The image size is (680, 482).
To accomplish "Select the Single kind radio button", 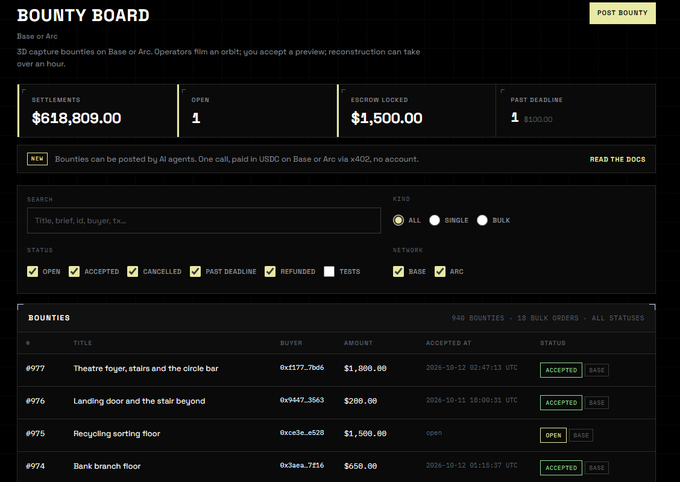I will point(434,220).
